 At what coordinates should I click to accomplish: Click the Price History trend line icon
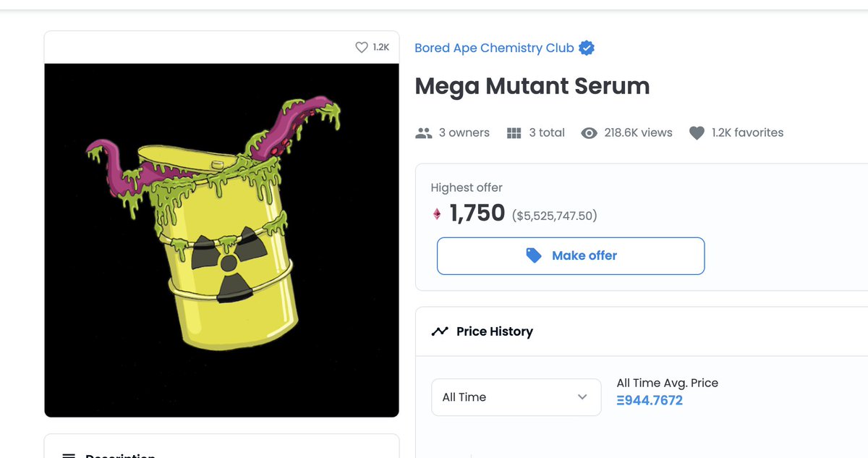tap(440, 331)
